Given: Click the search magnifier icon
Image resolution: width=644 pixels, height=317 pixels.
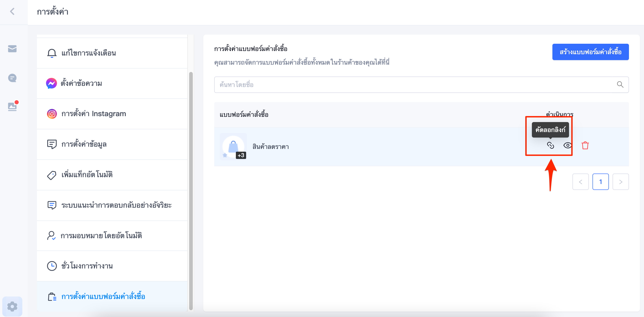Looking at the screenshot, I should [x=620, y=85].
